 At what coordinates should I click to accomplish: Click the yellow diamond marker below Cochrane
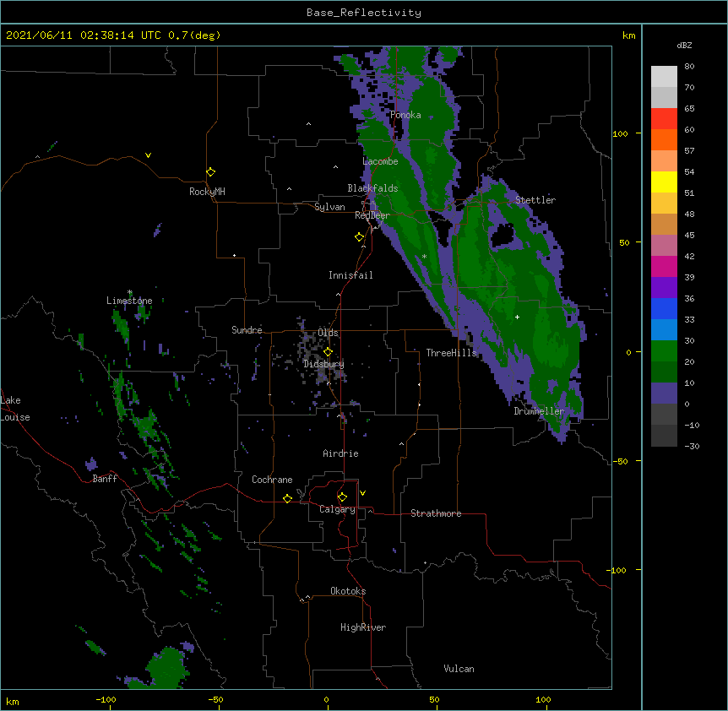pyautogui.click(x=287, y=498)
